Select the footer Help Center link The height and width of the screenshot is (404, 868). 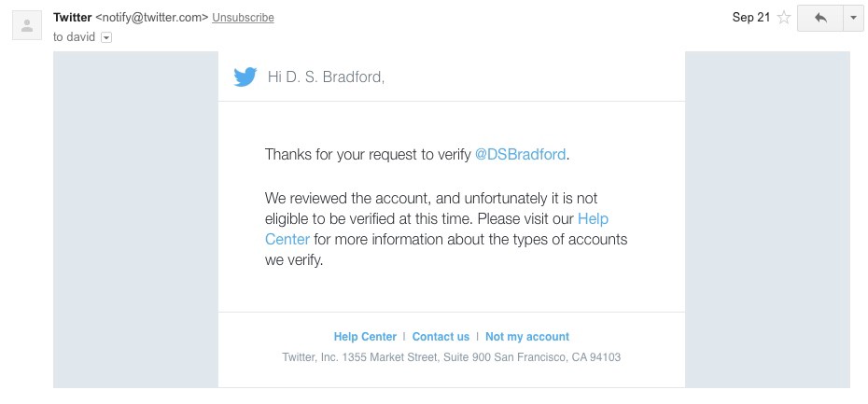coord(365,337)
